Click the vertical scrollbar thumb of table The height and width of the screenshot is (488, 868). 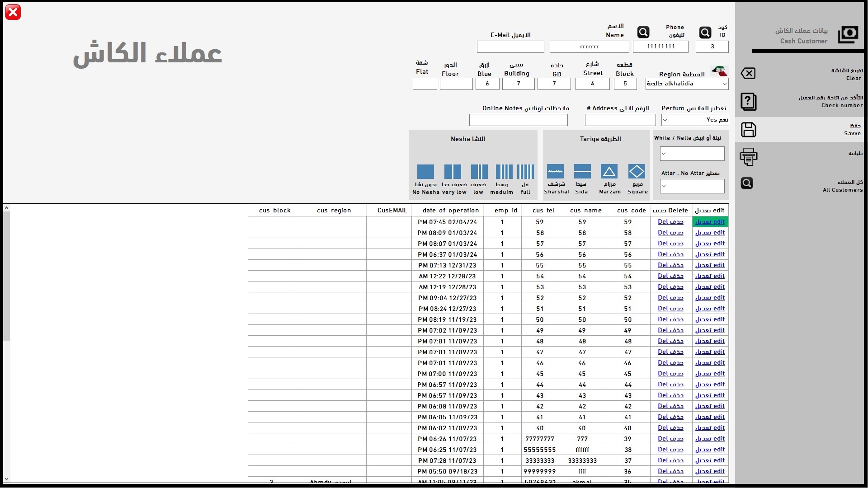[x=6, y=276]
